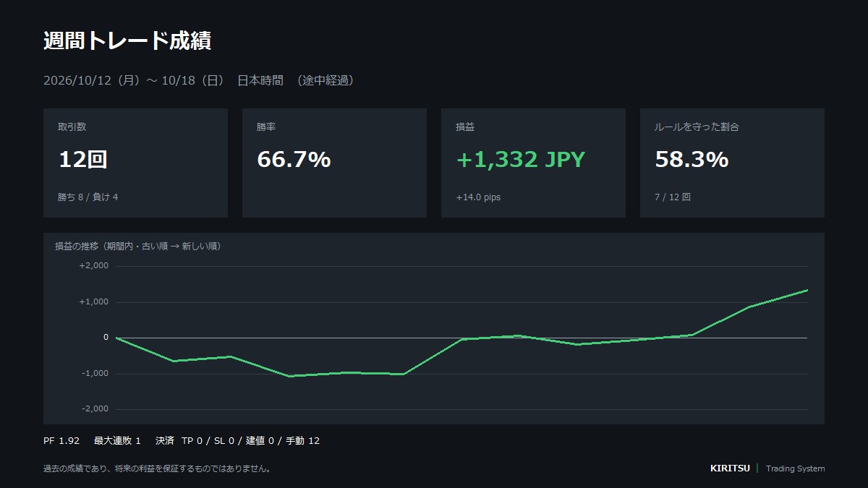Click the final peak of the green line
Image resolution: width=868 pixels, height=488 pixels.
coord(807,290)
